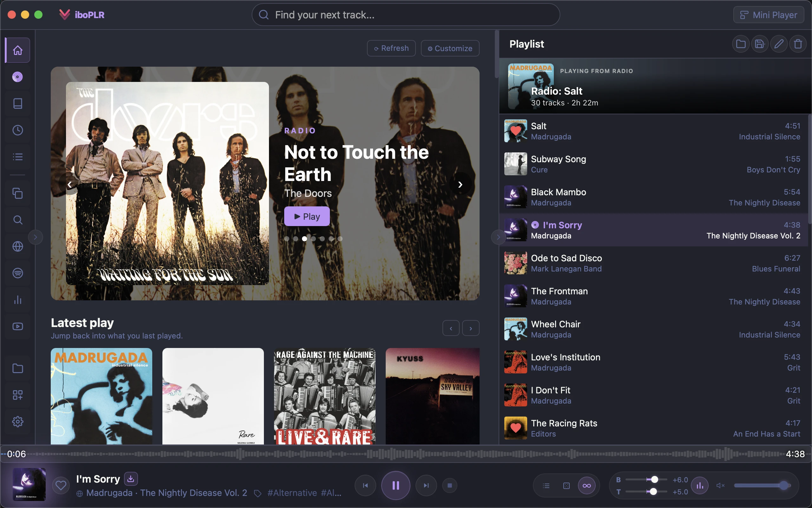Click the tag icon beside #Alternative

click(258, 493)
